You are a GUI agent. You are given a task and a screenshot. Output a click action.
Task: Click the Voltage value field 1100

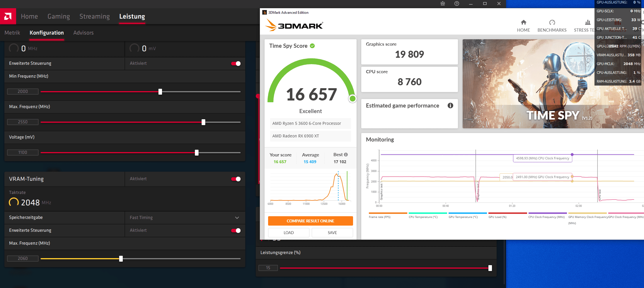click(23, 152)
